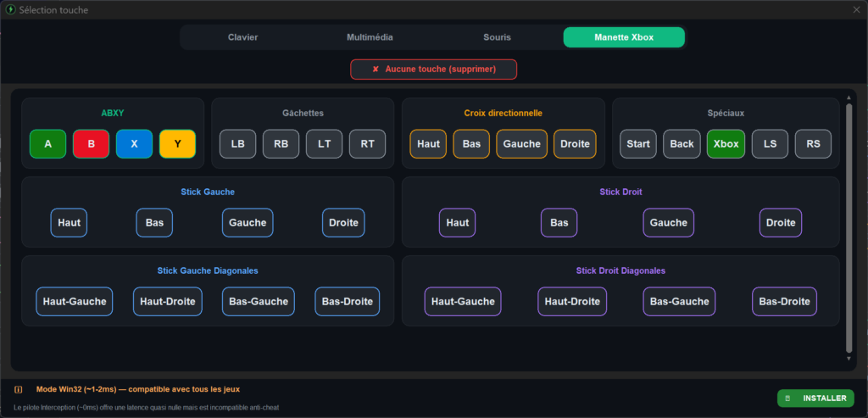
Task: Select Haut-Droite in Stick Droit Diagonales
Action: click(x=572, y=302)
